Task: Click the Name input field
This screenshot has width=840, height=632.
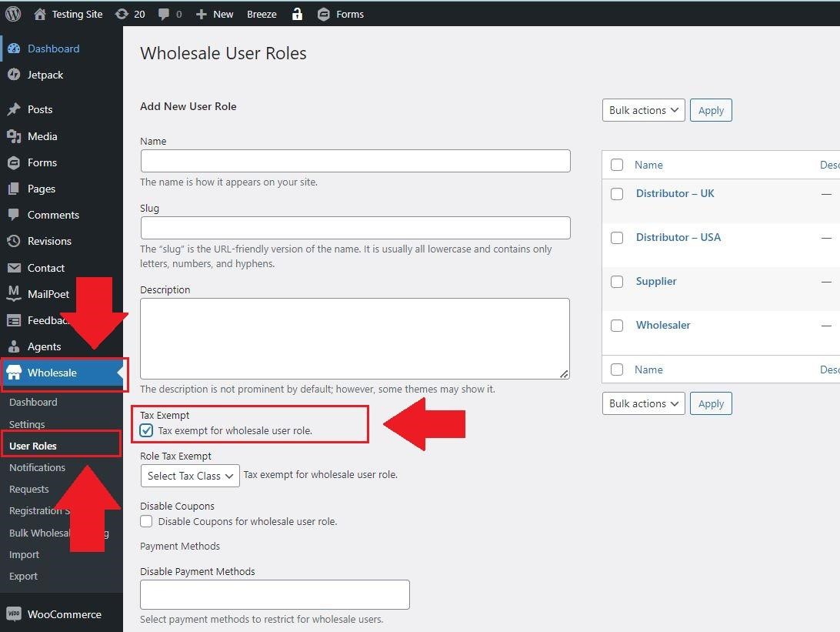Action: pyautogui.click(x=355, y=162)
